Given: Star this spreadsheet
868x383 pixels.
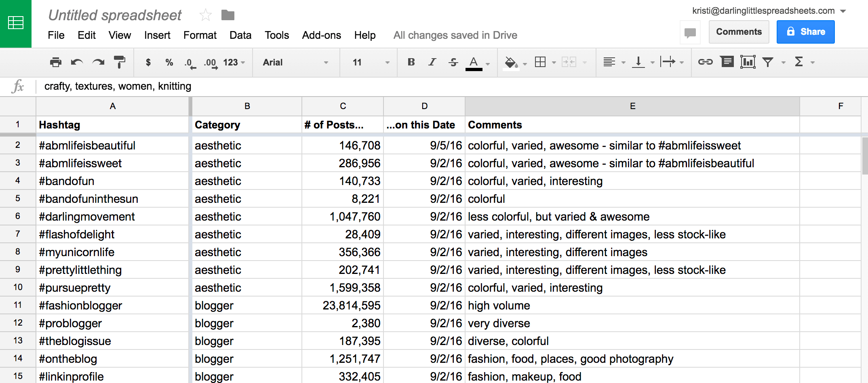Looking at the screenshot, I should [x=206, y=15].
